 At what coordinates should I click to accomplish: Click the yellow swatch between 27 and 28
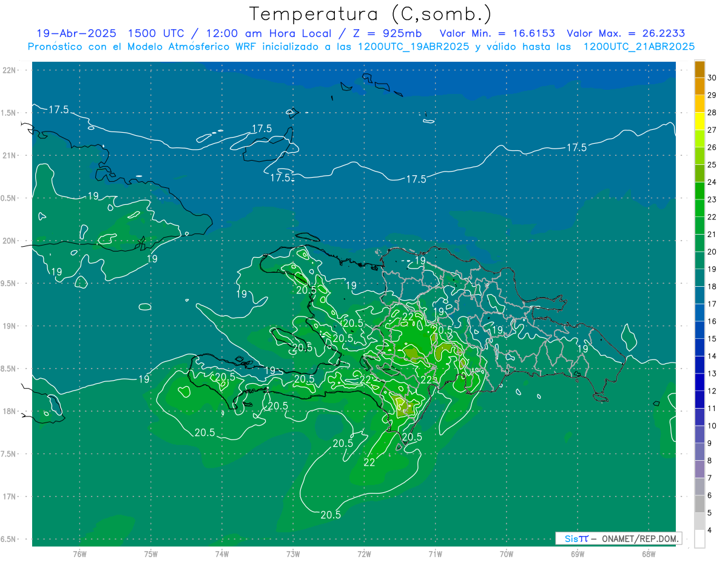[699, 121]
